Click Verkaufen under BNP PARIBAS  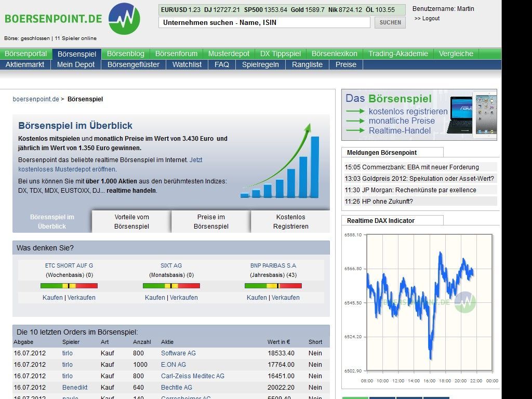[x=285, y=298]
